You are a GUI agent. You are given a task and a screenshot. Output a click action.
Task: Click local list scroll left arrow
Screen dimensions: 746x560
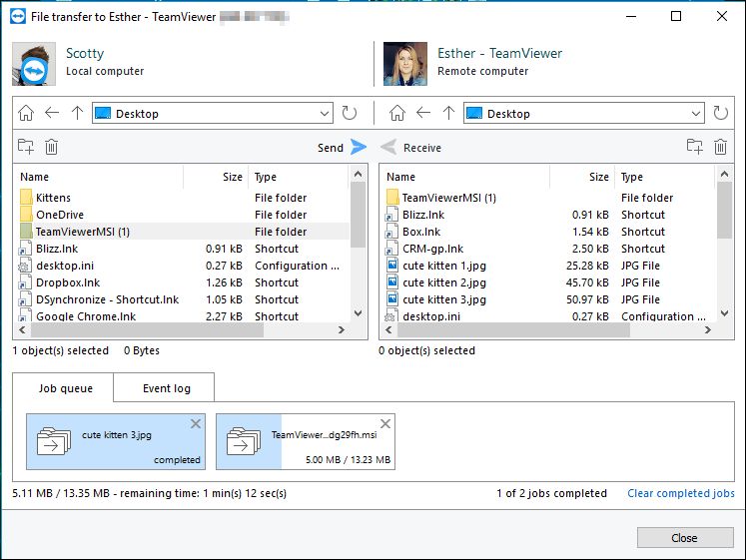coord(22,330)
